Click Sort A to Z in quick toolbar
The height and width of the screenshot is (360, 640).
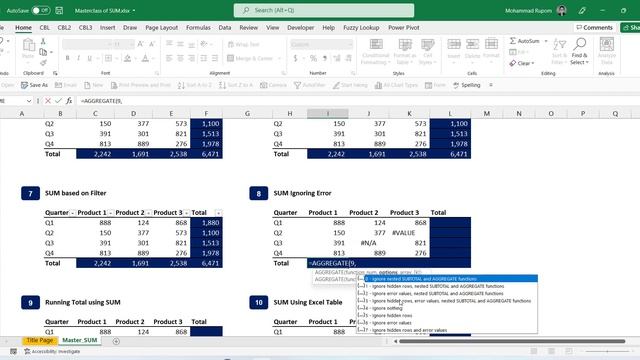coord(194,85)
